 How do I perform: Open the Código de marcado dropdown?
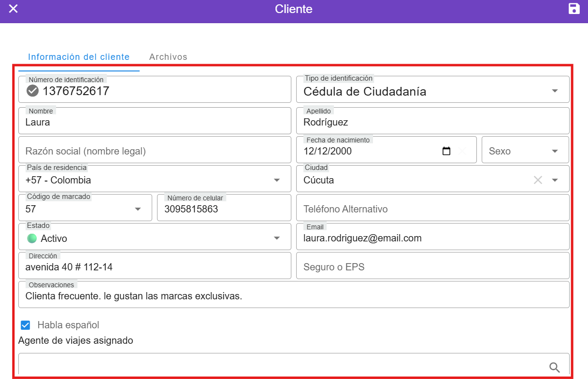click(138, 209)
